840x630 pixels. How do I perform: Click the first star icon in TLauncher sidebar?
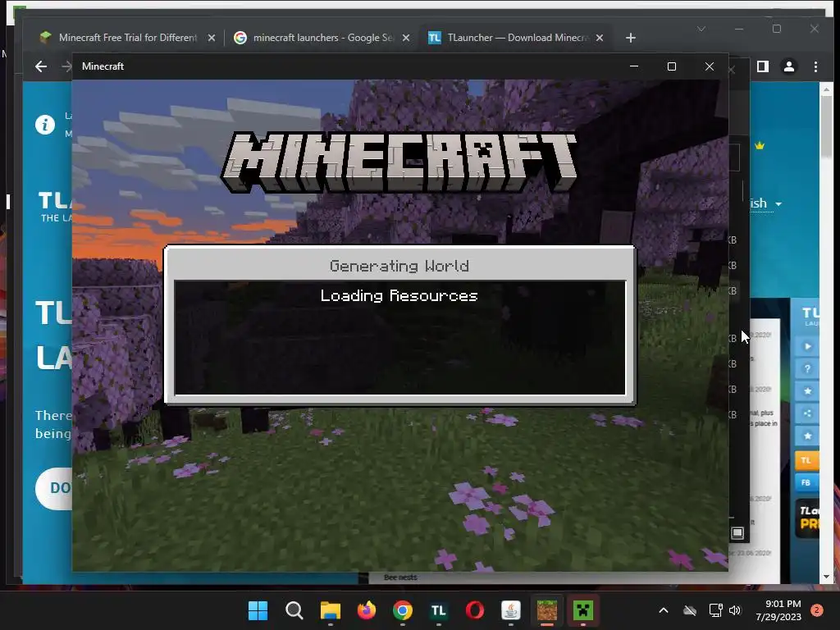807,391
